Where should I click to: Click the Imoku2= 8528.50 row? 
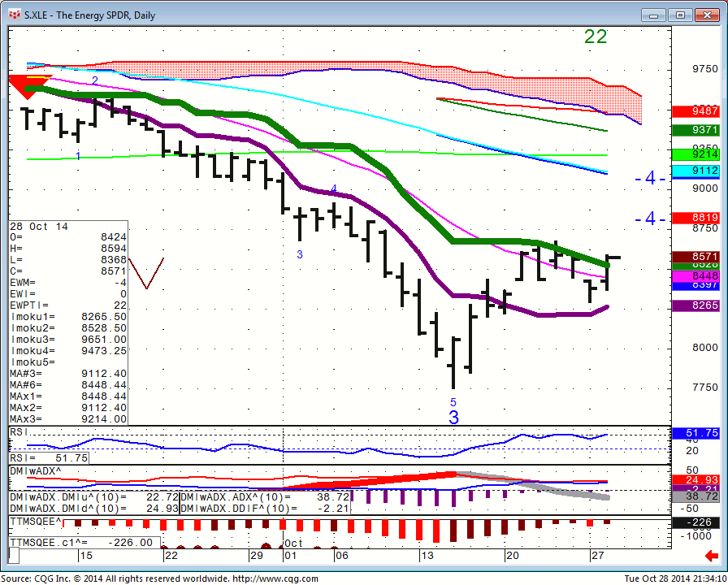[68, 328]
